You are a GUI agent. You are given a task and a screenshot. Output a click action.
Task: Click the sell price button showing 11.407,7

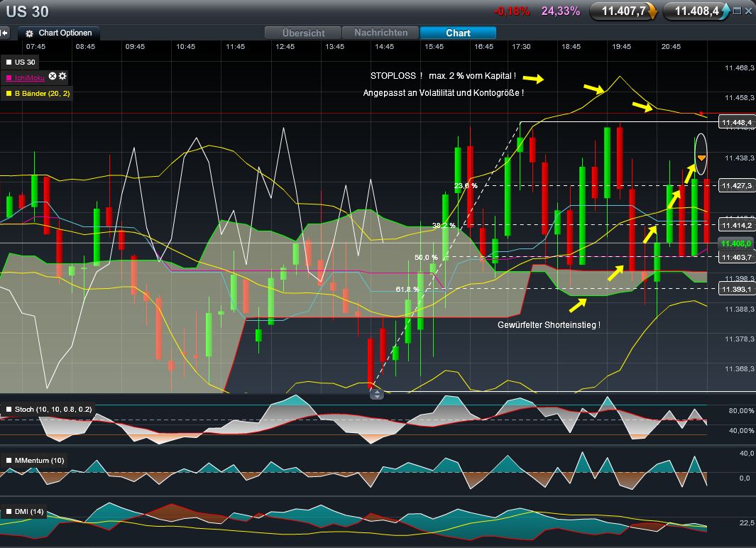pyautogui.click(x=623, y=11)
